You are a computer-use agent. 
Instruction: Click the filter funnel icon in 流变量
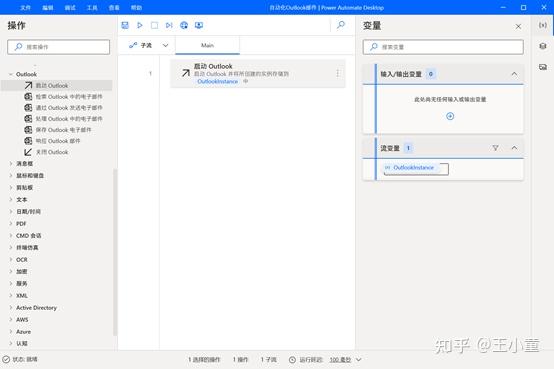[496, 148]
